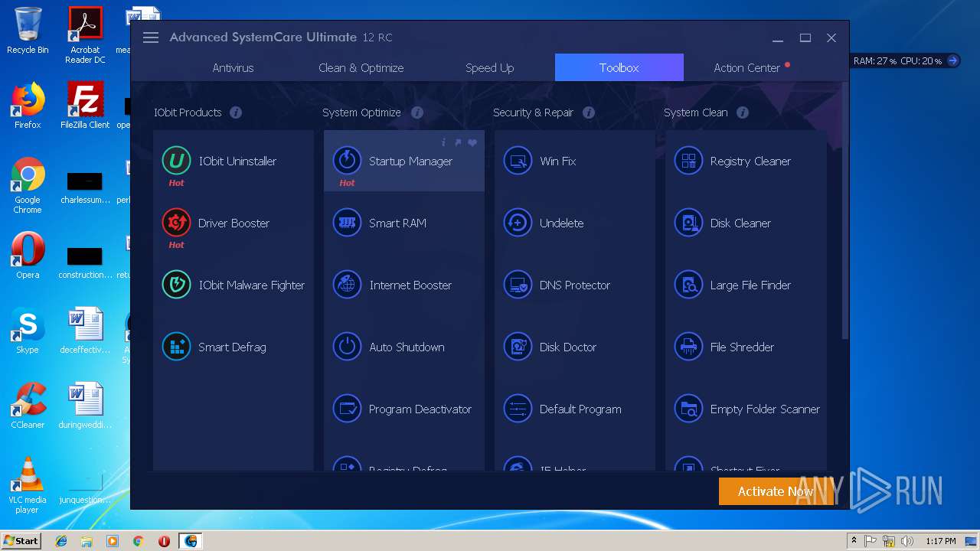This screenshot has width=980, height=551.
Task: Launch Internet Booster
Action: click(x=404, y=285)
